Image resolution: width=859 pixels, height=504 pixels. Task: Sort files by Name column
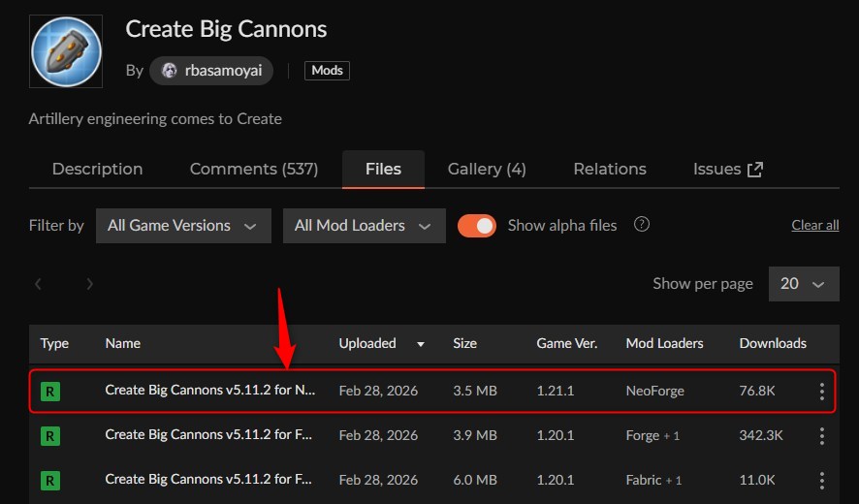point(123,343)
